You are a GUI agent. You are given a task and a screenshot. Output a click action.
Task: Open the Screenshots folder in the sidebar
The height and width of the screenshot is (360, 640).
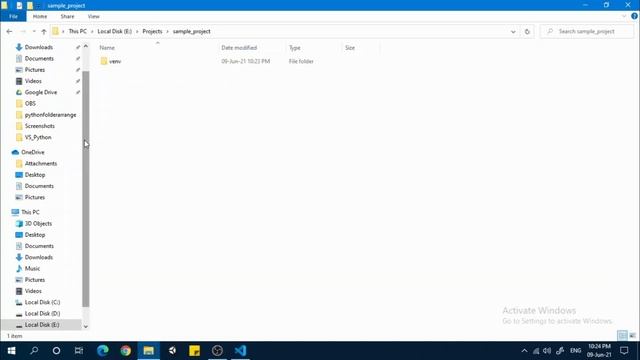click(x=40, y=126)
